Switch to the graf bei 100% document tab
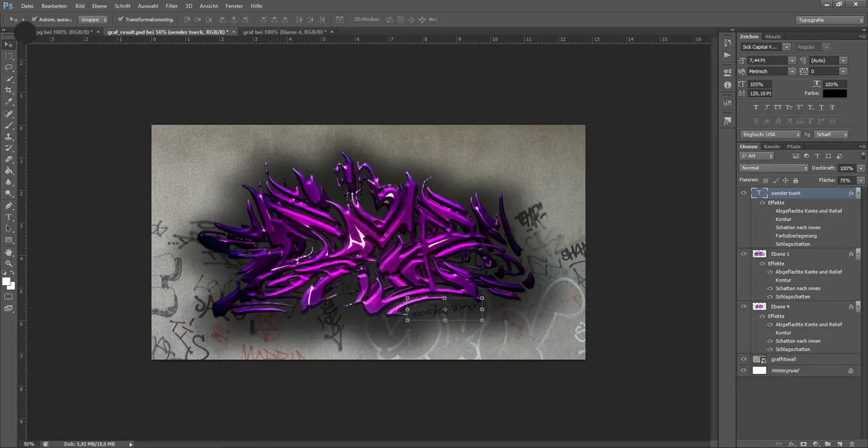Viewport: 868px width, 448px height. coord(284,31)
